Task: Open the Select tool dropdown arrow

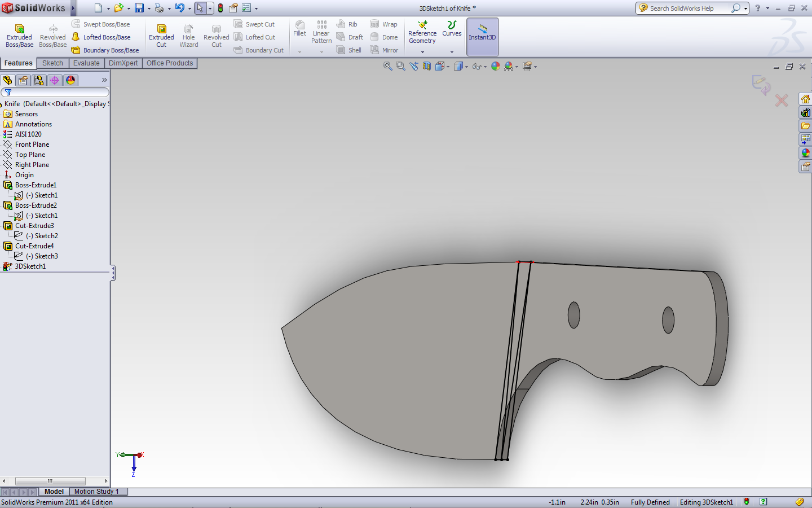Action: (210, 8)
